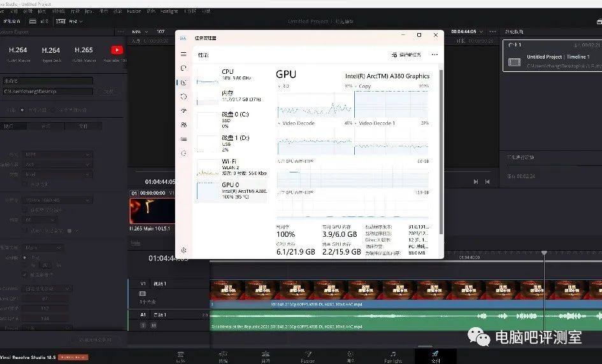Viewport: 602px width, 364px height.
Task: Select the radio button under the Main profile
Action: coord(25,258)
